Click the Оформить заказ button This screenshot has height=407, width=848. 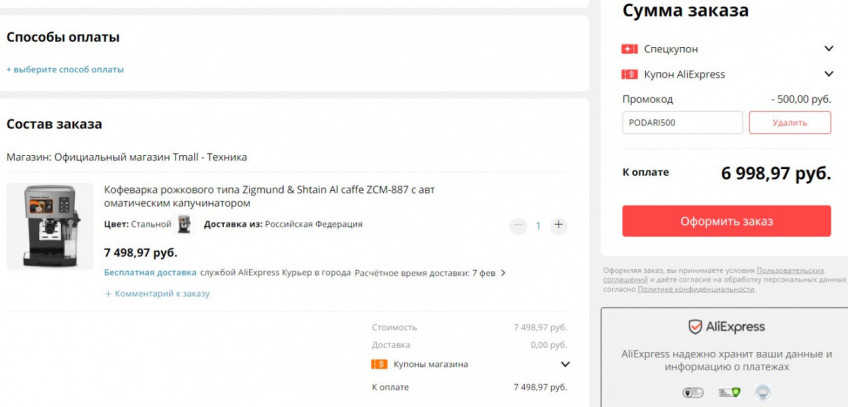click(x=726, y=221)
